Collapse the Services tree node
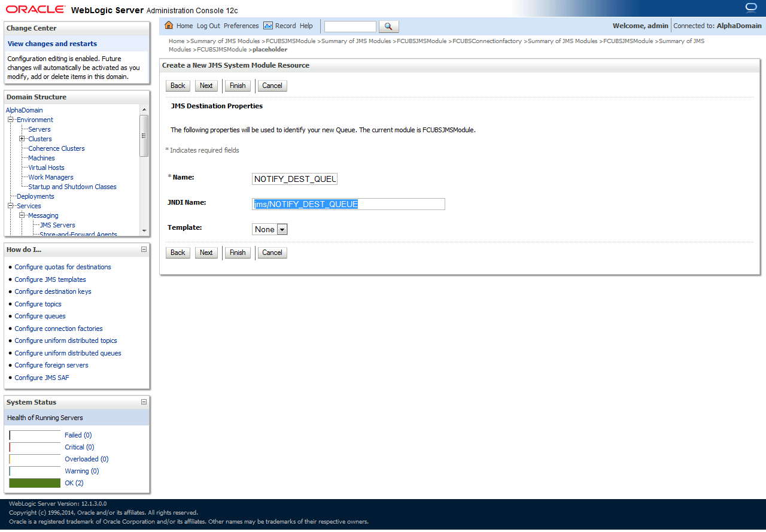 10,206
